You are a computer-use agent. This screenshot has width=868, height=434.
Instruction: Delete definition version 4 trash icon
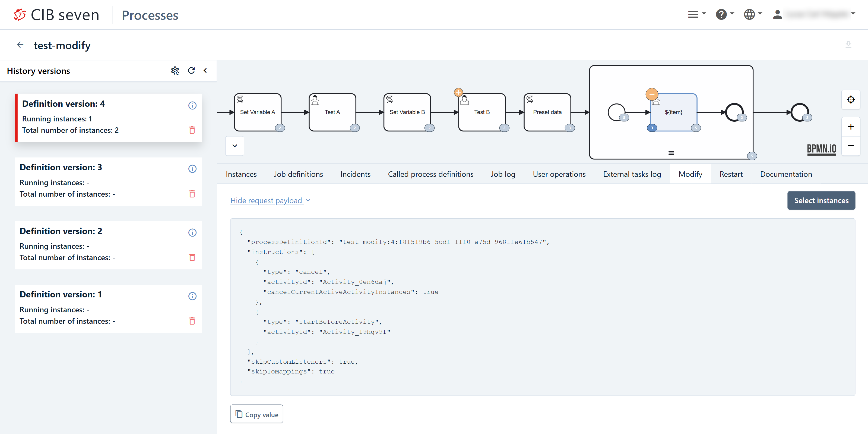[192, 130]
